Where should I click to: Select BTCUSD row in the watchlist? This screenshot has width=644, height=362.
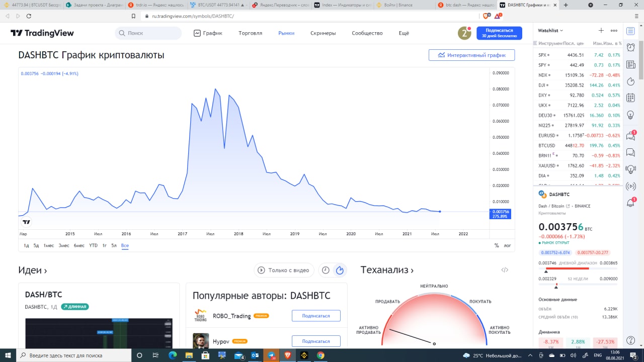[x=579, y=145]
